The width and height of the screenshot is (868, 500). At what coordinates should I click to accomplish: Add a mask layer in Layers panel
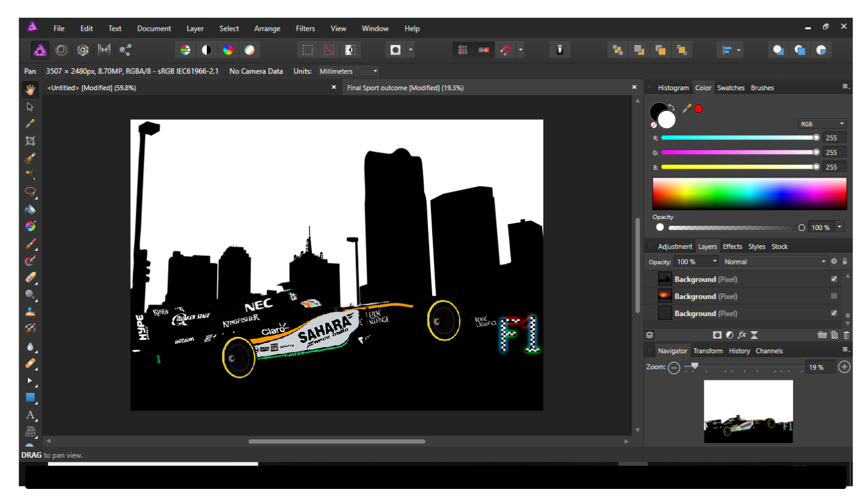point(716,335)
